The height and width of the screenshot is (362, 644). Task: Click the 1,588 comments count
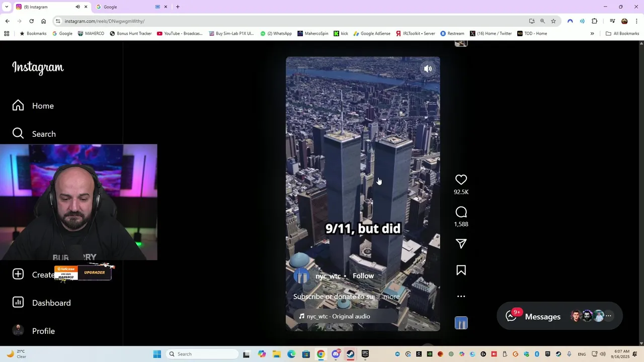pos(461,224)
